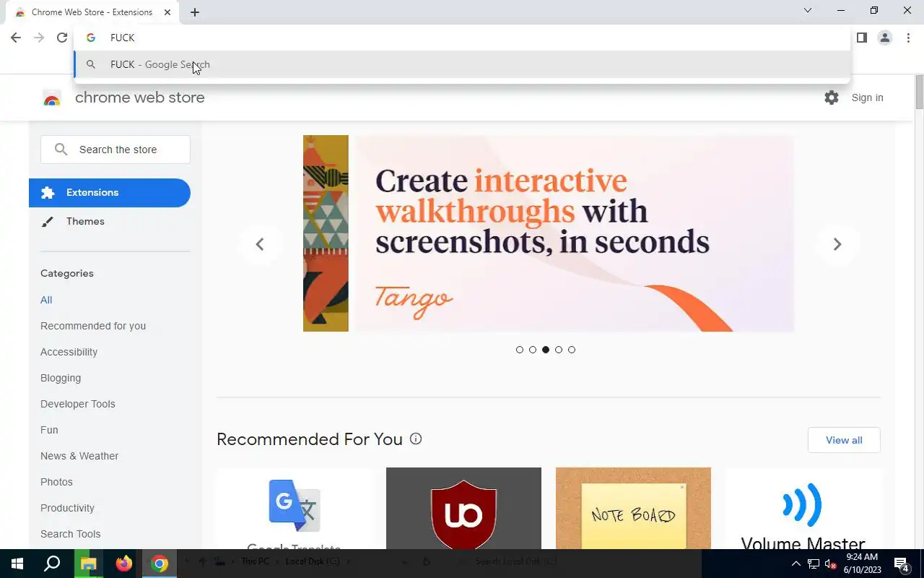Sign in to the Chrome Web Store
Screen dimensions: 924x578
(867, 98)
